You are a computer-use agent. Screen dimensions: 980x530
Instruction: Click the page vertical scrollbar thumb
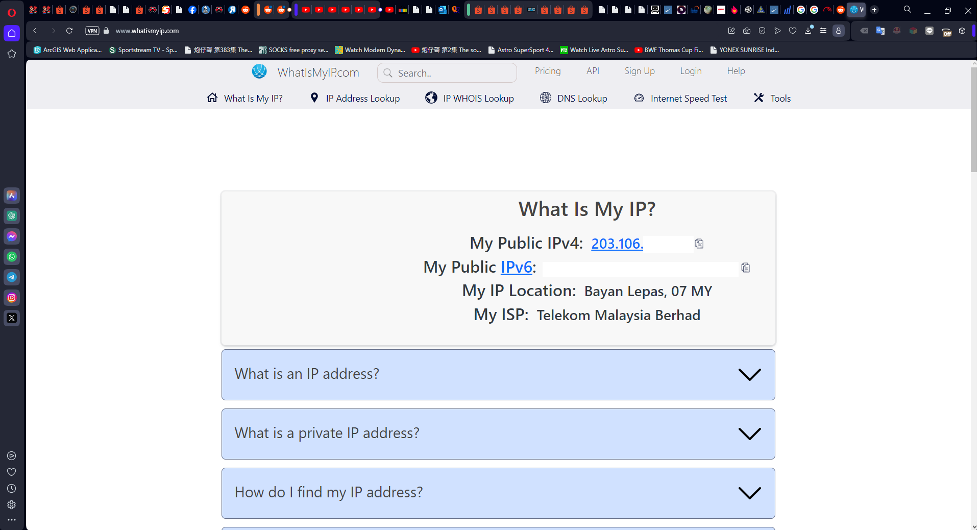point(973,120)
